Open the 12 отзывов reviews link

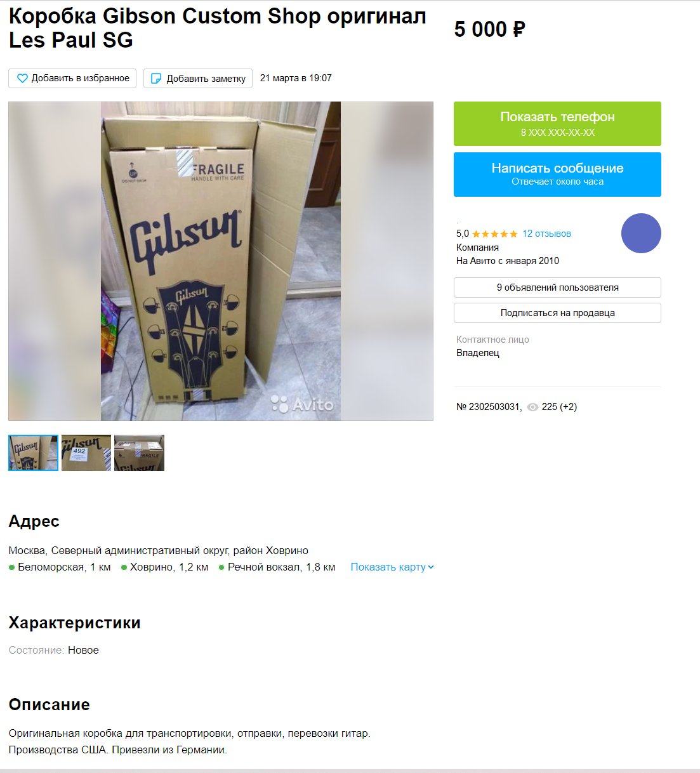click(546, 234)
